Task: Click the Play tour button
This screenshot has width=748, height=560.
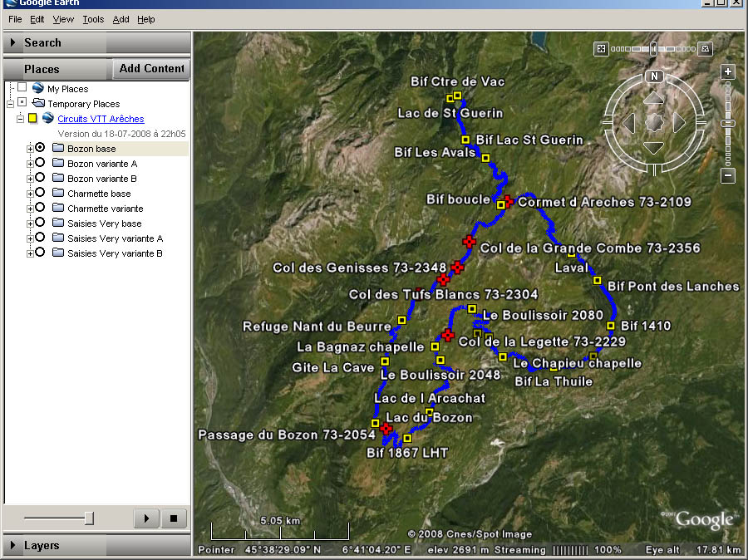Action: (x=146, y=518)
